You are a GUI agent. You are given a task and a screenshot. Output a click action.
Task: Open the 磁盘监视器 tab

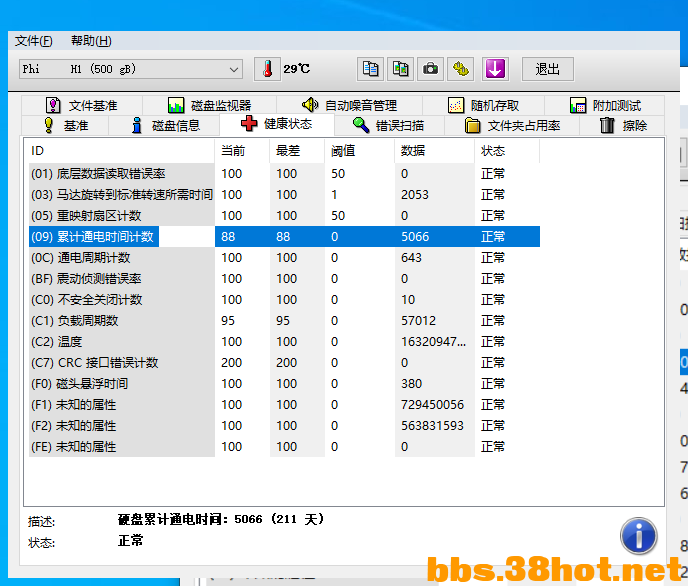209,105
